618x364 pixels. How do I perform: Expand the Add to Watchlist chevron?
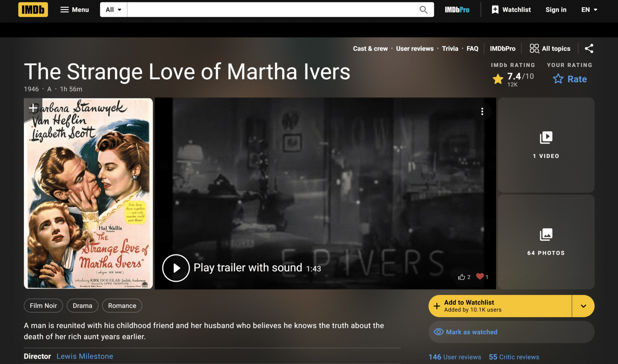583,306
